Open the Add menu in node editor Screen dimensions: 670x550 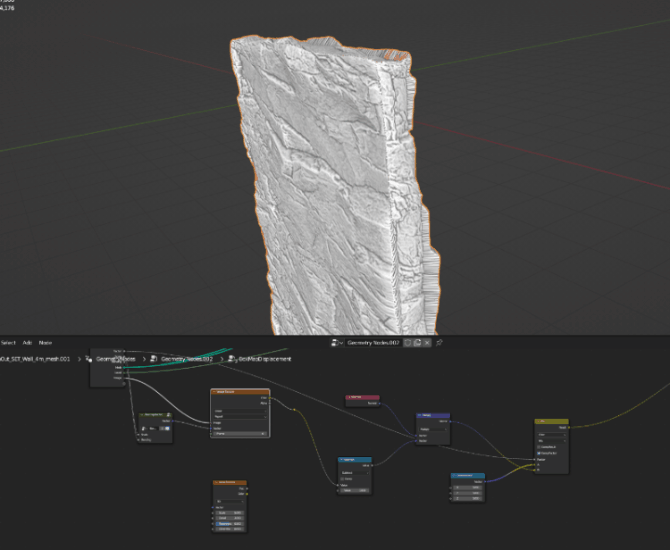tap(27, 343)
